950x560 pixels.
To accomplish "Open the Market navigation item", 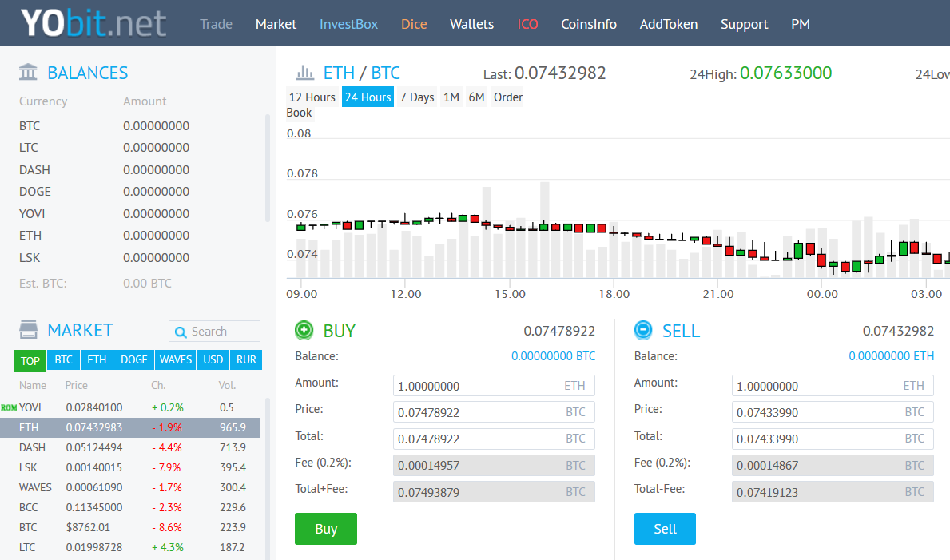I will [276, 24].
